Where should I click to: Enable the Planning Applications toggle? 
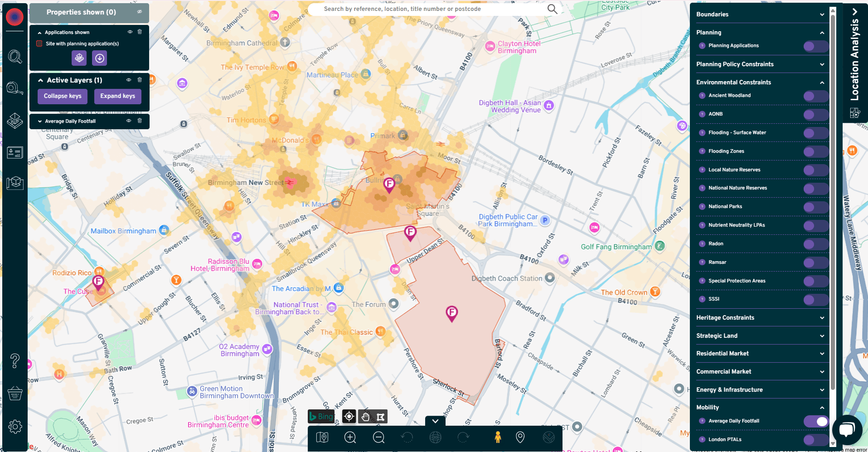coord(816,46)
